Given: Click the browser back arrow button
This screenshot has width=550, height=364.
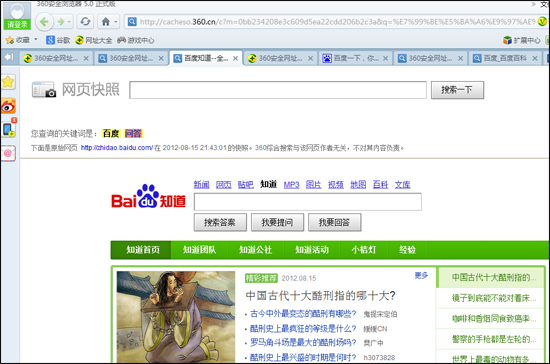Looking at the screenshot, I should click(x=44, y=22).
